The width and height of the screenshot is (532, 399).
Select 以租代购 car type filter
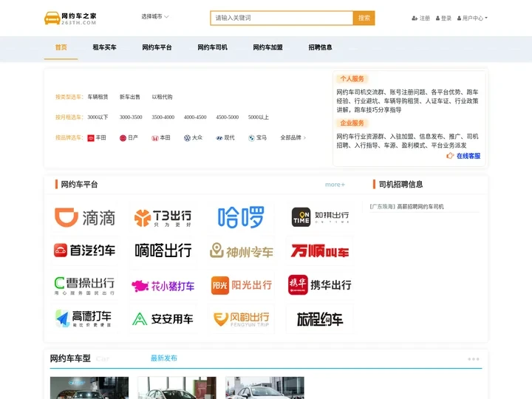tap(162, 97)
